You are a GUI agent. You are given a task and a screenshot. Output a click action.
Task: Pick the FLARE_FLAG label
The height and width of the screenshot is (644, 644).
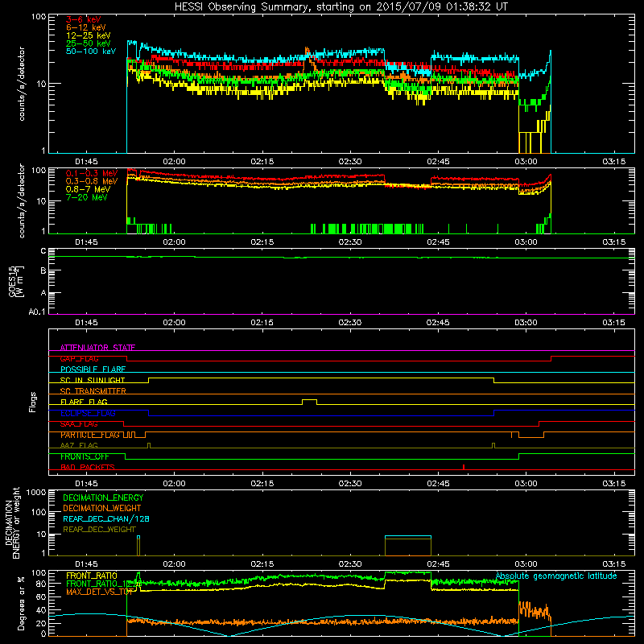tap(84, 402)
